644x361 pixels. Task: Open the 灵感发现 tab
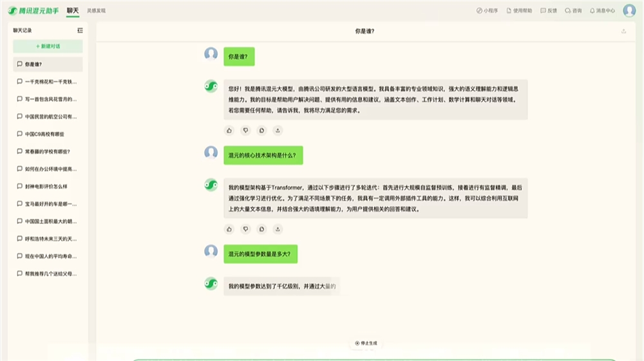(x=96, y=11)
